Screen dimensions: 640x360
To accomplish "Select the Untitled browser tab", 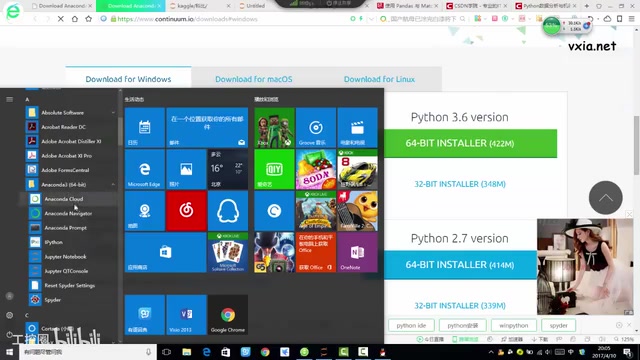I will point(256,6).
